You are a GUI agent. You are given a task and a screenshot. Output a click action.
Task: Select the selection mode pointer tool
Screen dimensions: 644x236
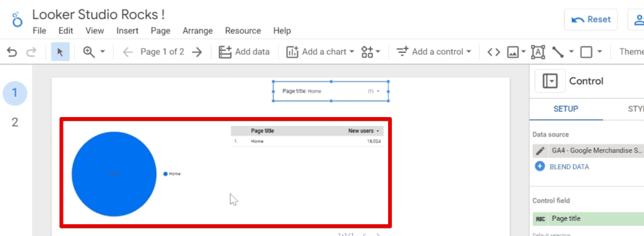[x=60, y=52]
